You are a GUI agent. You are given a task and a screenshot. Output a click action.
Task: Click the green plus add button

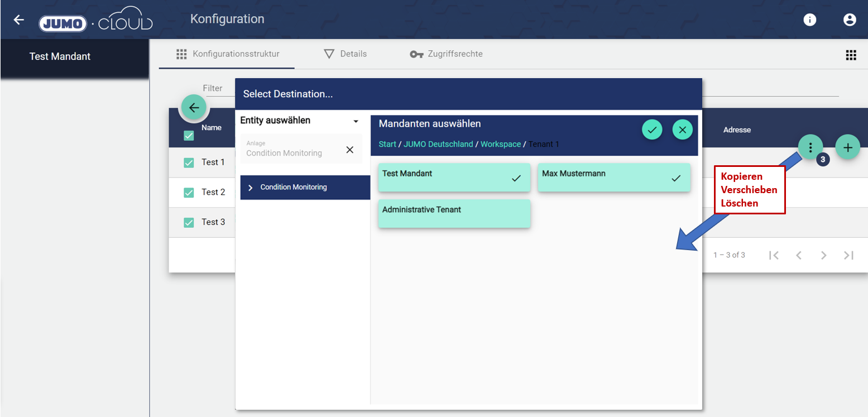(x=847, y=147)
